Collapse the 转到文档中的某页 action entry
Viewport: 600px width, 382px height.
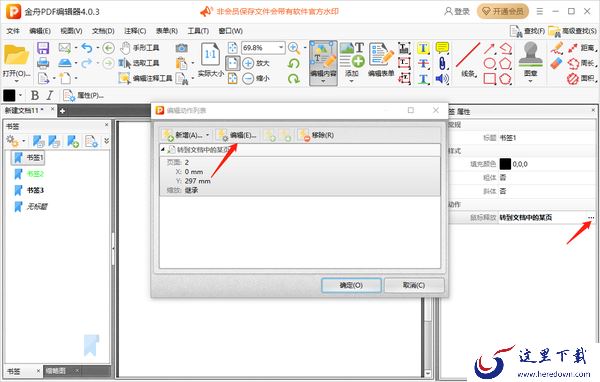[163, 149]
